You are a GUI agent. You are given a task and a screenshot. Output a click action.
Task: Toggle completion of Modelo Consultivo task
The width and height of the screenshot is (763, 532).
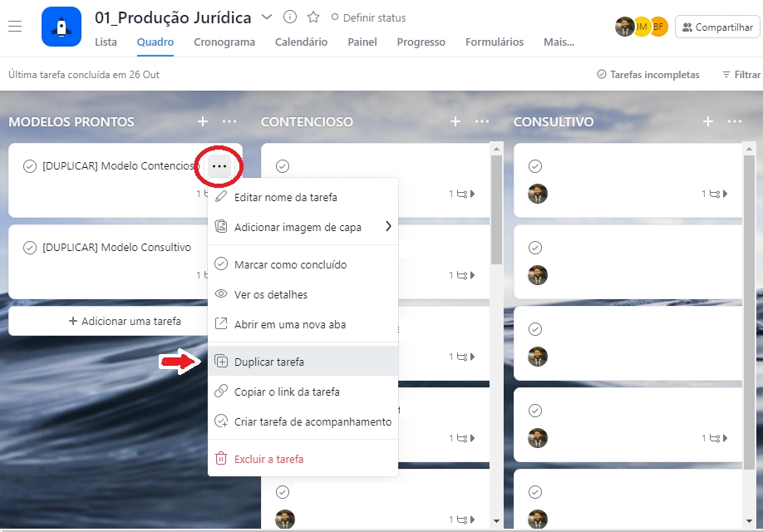(30, 248)
